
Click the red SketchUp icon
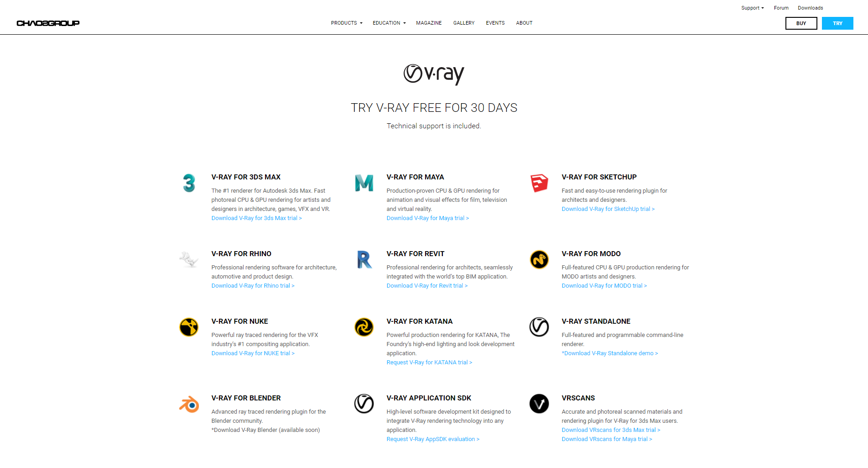pos(539,183)
